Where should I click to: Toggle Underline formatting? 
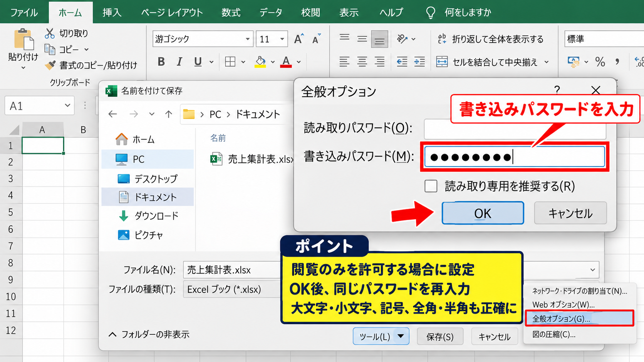point(198,62)
